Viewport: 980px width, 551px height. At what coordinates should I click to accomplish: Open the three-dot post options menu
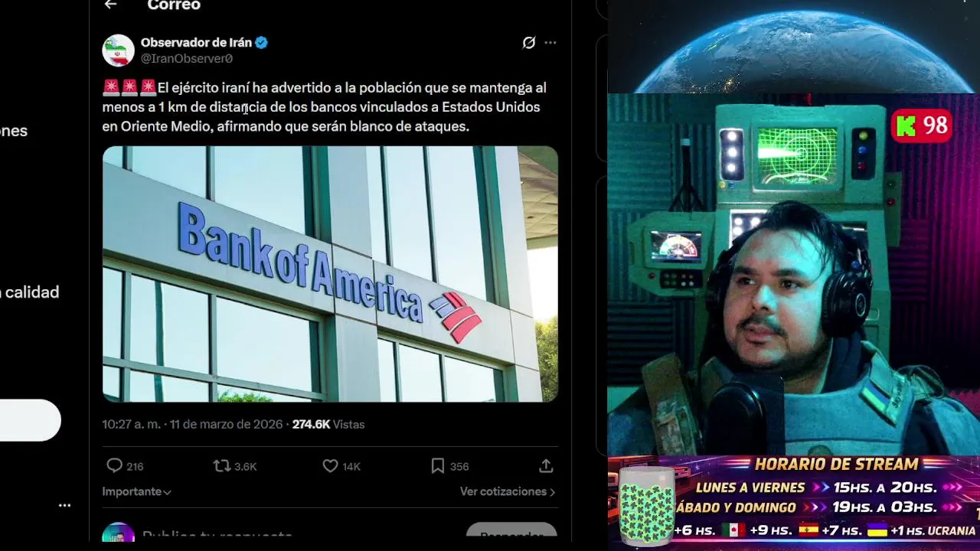(x=550, y=43)
